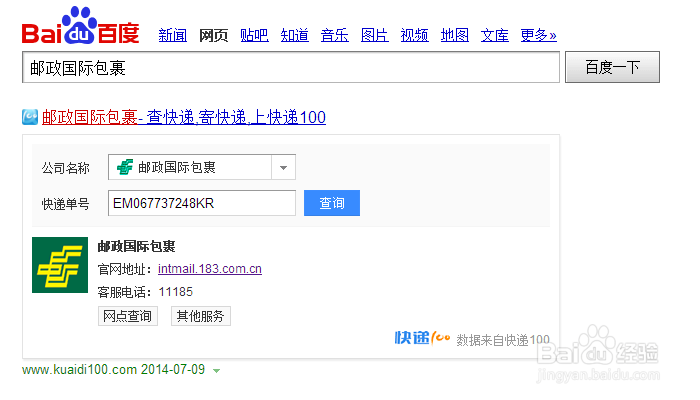
Task: Click the 其他服务 button
Action: 200,316
